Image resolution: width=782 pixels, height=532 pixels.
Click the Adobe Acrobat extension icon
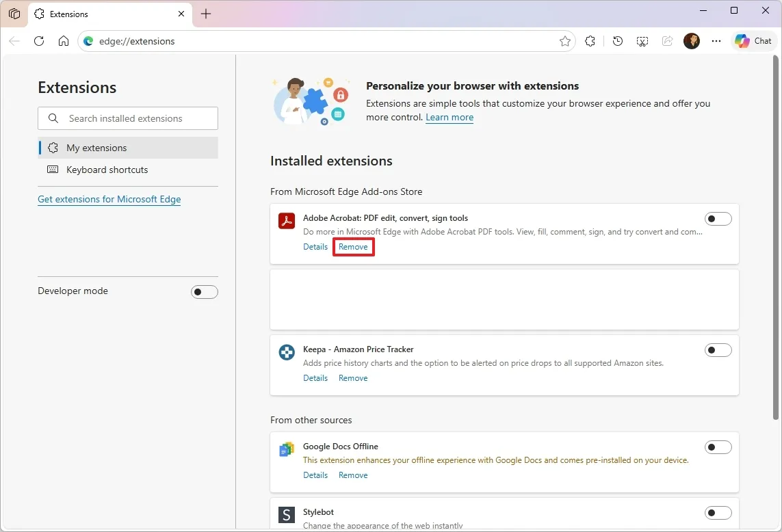286,220
